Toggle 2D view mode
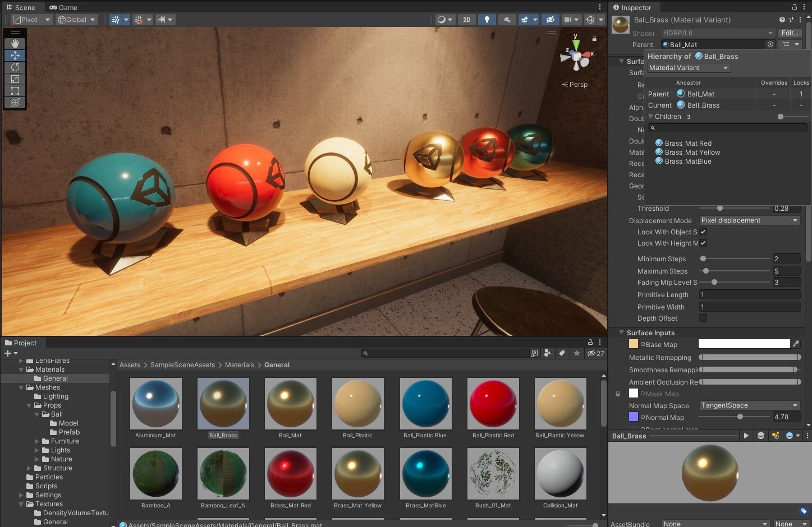Image resolution: width=812 pixels, height=527 pixels. [467, 20]
